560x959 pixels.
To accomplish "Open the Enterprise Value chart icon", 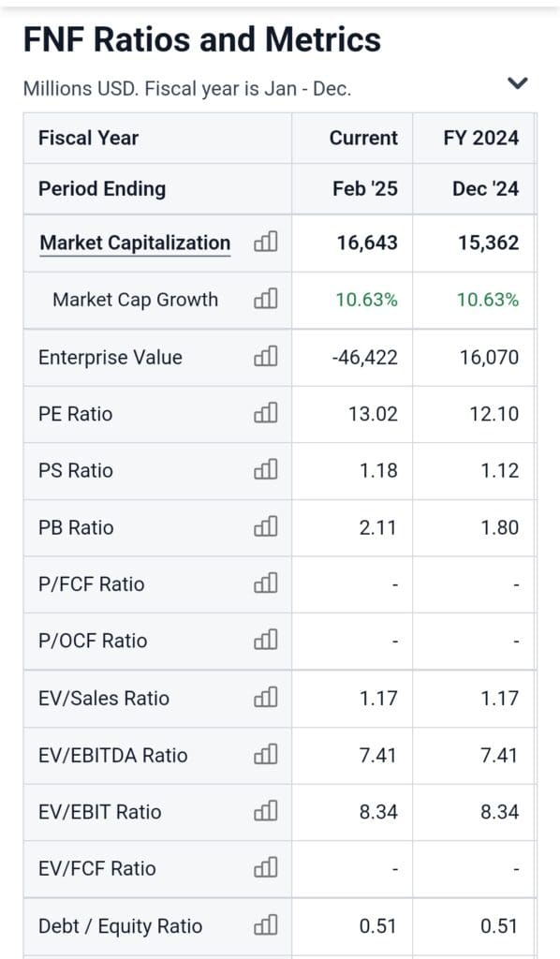I will coord(265,357).
